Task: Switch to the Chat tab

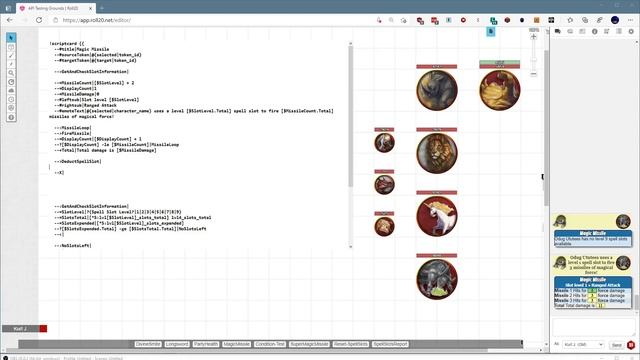Action: [558, 31]
